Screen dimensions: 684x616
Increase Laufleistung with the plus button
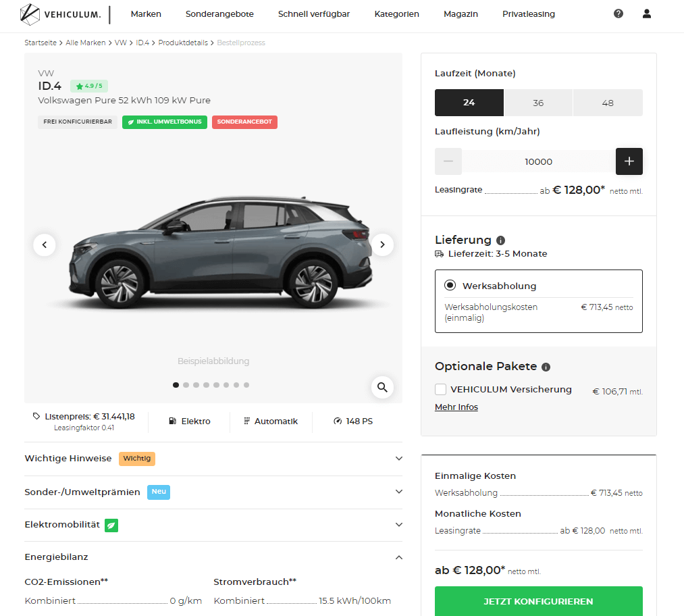[629, 161]
